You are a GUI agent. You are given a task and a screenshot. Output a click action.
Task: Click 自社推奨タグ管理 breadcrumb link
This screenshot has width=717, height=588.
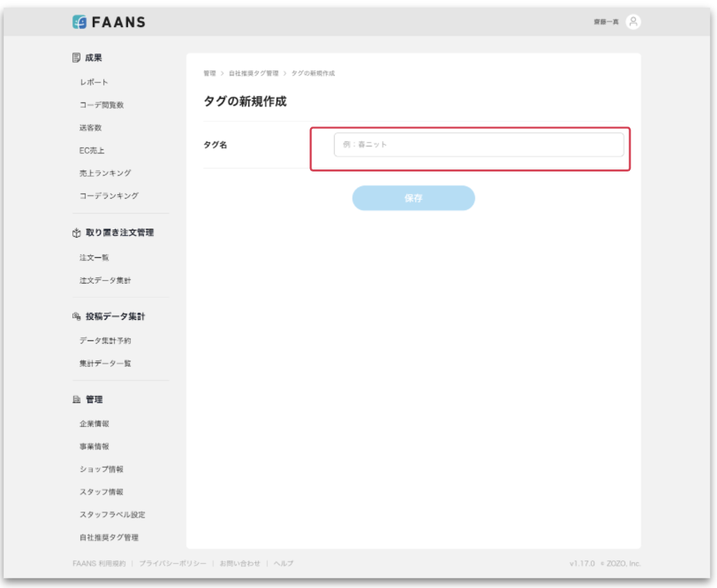click(x=253, y=73)
